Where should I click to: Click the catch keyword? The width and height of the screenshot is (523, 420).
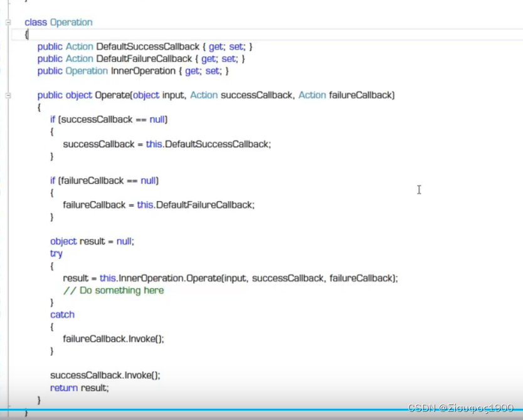[62, 314]
